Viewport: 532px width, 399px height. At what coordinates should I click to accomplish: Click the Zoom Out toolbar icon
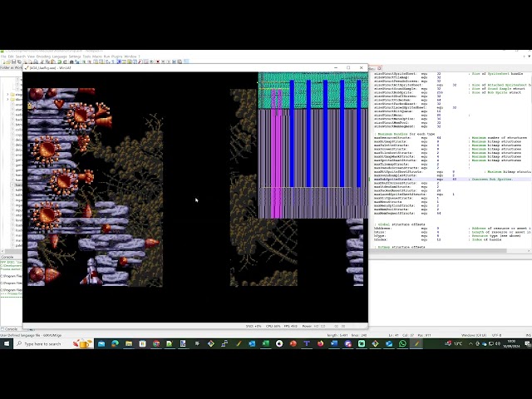[89, 62]
